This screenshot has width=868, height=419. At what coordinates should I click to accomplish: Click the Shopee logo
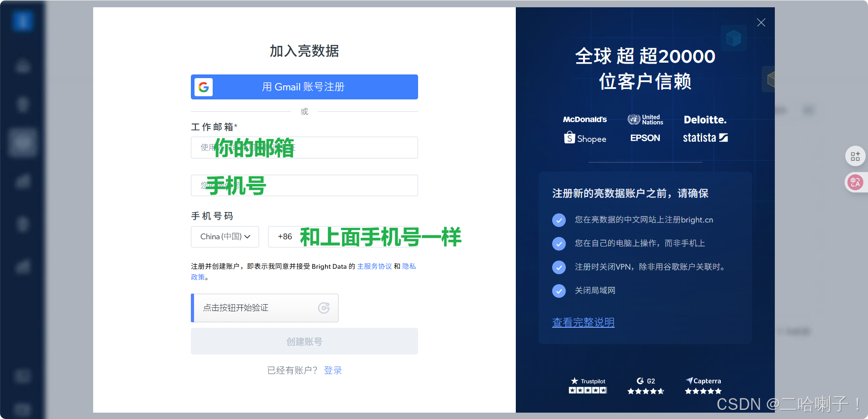click(585, 138)
